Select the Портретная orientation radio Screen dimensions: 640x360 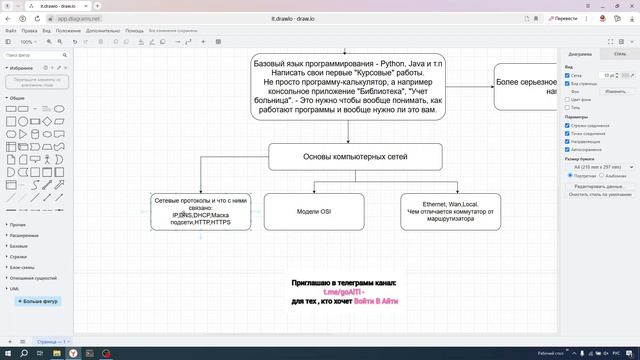click(570, 176)
